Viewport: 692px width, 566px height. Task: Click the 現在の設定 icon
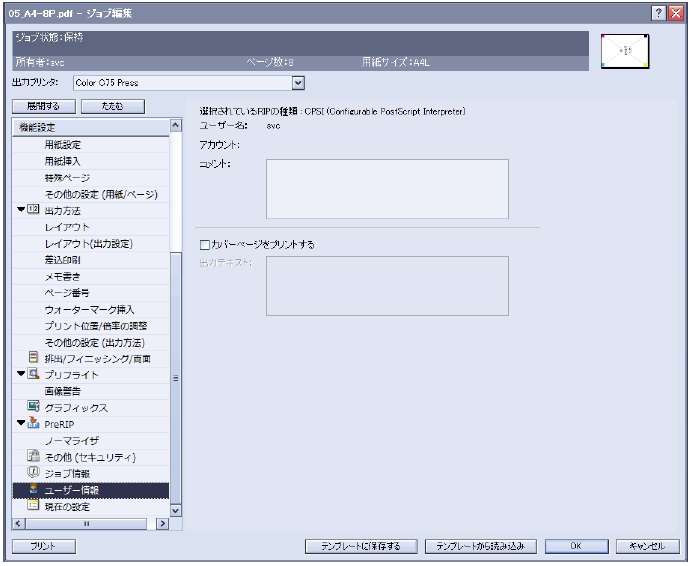(x=34, y=506)
